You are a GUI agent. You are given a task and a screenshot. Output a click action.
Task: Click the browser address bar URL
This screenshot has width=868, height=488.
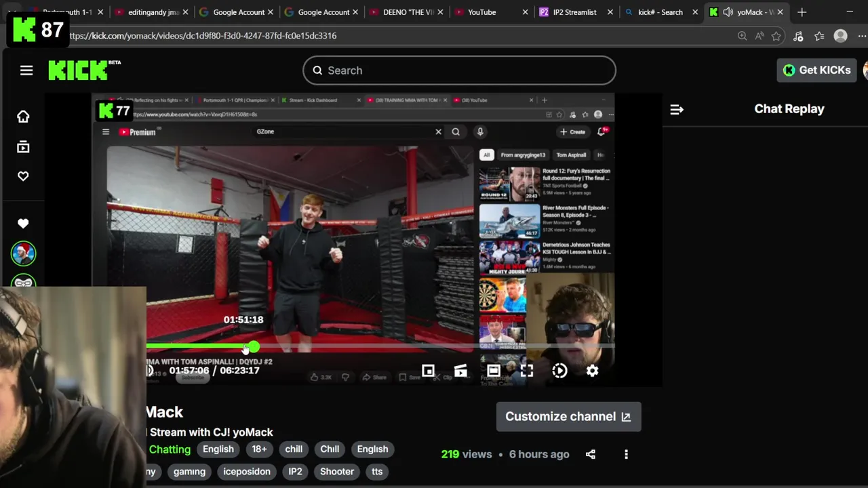coord(203,36)
